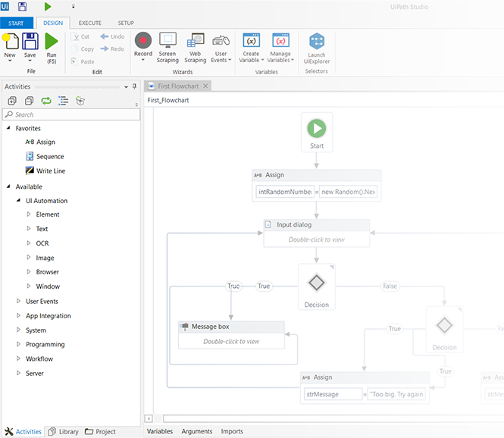This screenshot has width=504, height=438.
Task: Click the quick access green run arrow
Action: pos(48,6)
